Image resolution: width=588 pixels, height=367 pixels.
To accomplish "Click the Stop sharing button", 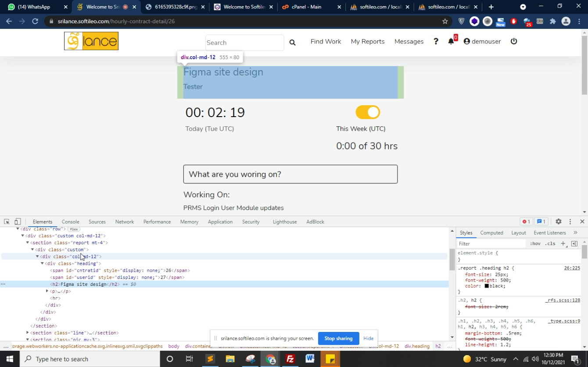I will click(x=338, y=338).
